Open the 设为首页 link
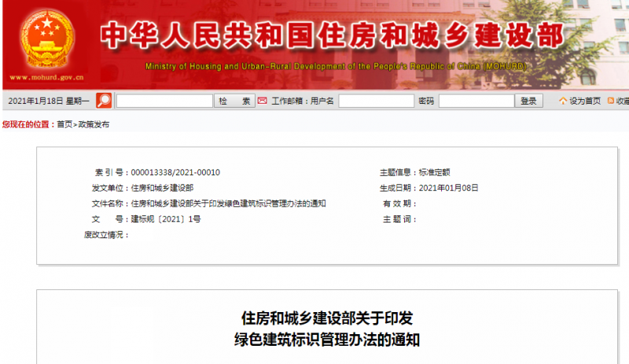The width and height of the screenshot is (629, 364). coord(585,101)
